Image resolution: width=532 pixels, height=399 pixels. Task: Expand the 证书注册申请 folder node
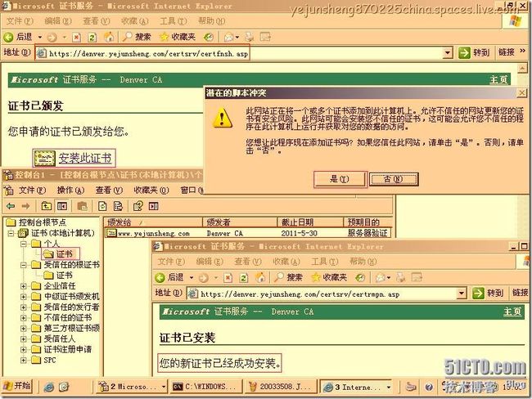(x=24, y=349)
